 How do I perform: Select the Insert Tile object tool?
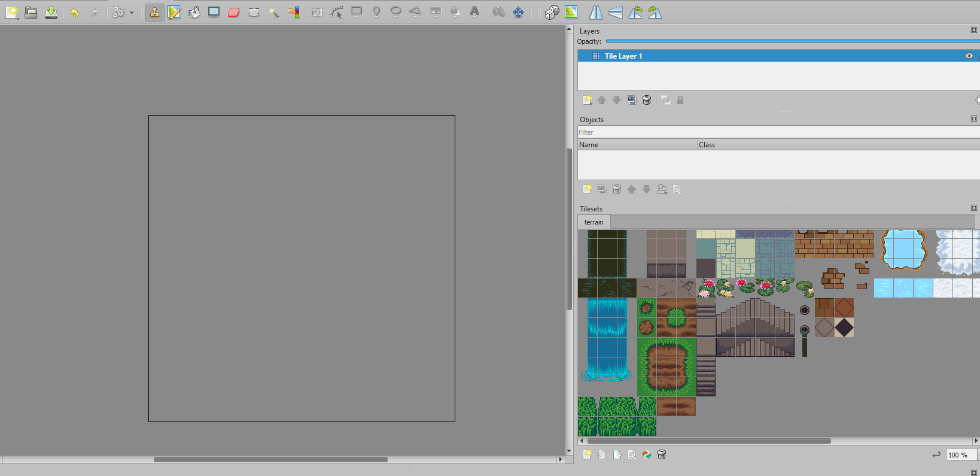436,12
